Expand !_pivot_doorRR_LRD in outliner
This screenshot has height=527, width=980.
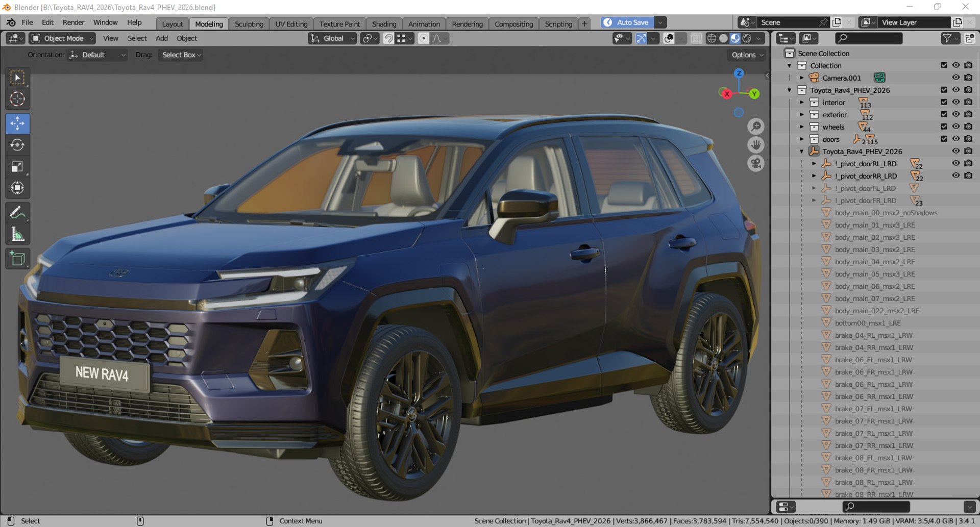pyautogui.click(x=814, y=176)
